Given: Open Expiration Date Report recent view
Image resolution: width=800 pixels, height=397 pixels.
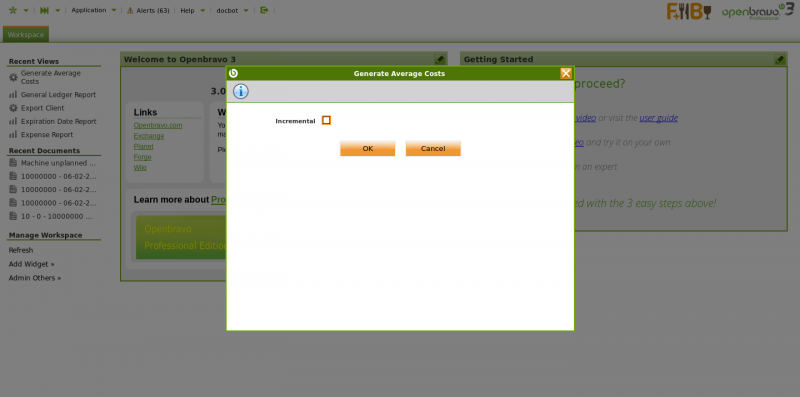Looking at the screenshot, I should tap(59, 121).
